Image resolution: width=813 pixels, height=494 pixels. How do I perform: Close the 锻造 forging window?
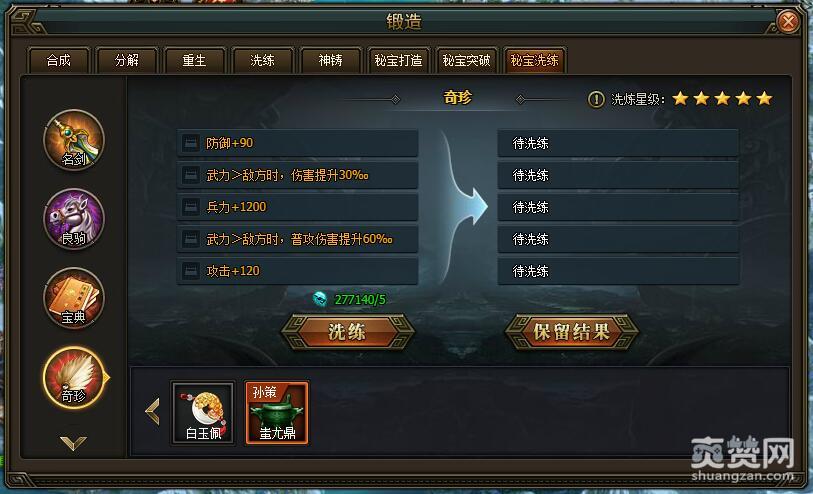coord(788,22)
